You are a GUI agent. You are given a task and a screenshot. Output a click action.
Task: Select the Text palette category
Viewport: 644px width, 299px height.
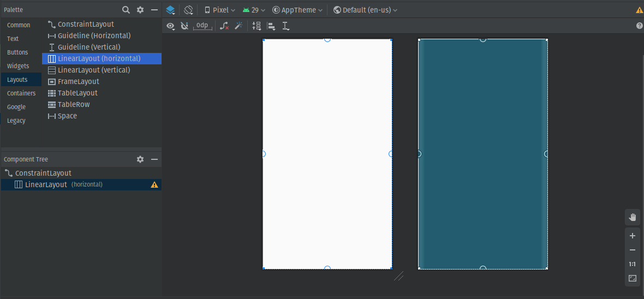pos(21,39)
